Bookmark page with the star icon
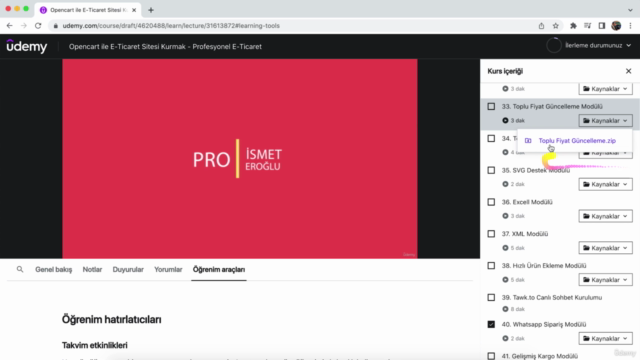 tap(556, 26)
